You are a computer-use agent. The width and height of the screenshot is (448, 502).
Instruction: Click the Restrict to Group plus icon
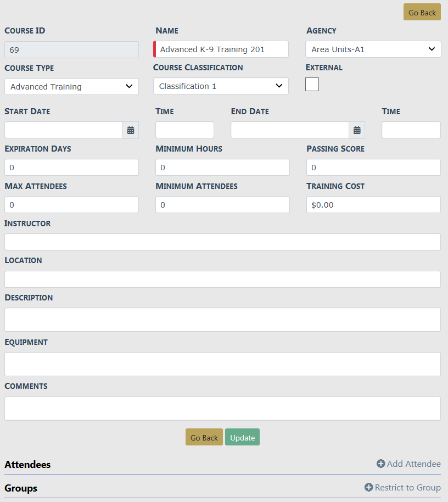click(x=368, y=488)
